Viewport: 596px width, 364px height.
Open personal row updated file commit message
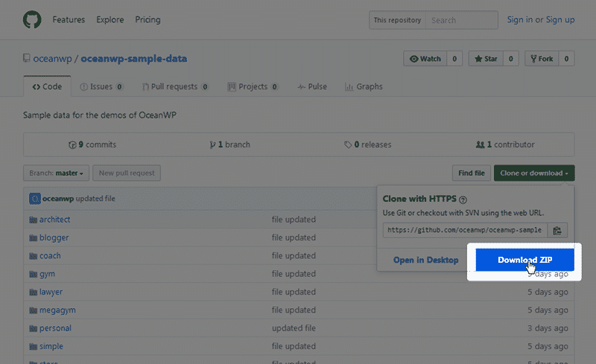coord(294,328)
